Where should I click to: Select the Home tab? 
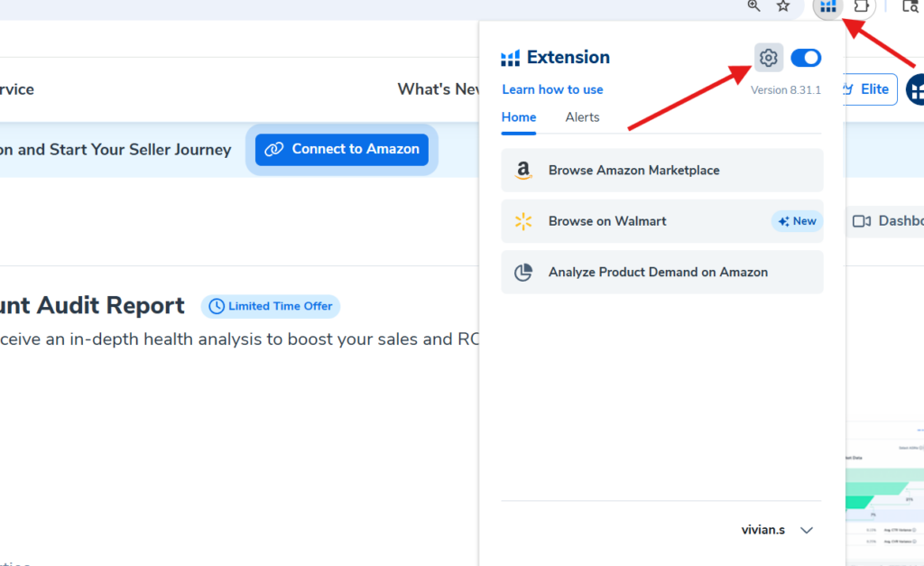[519, 117]
